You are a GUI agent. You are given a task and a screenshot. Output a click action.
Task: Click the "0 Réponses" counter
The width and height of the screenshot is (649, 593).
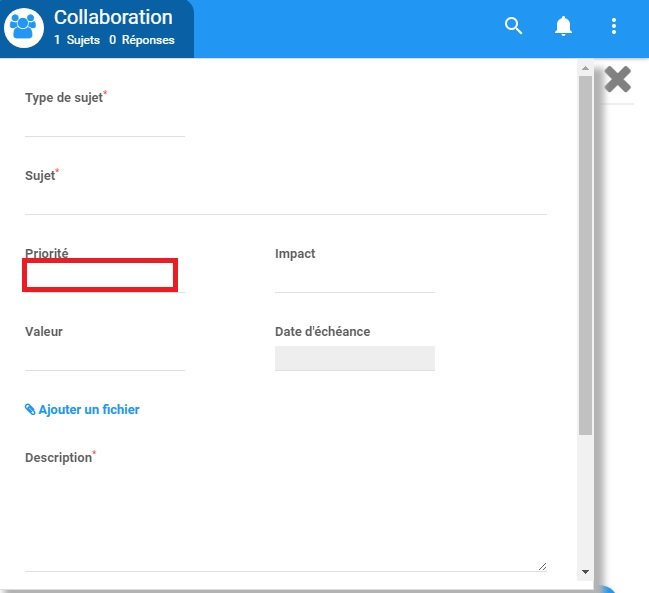click(141, 40)
